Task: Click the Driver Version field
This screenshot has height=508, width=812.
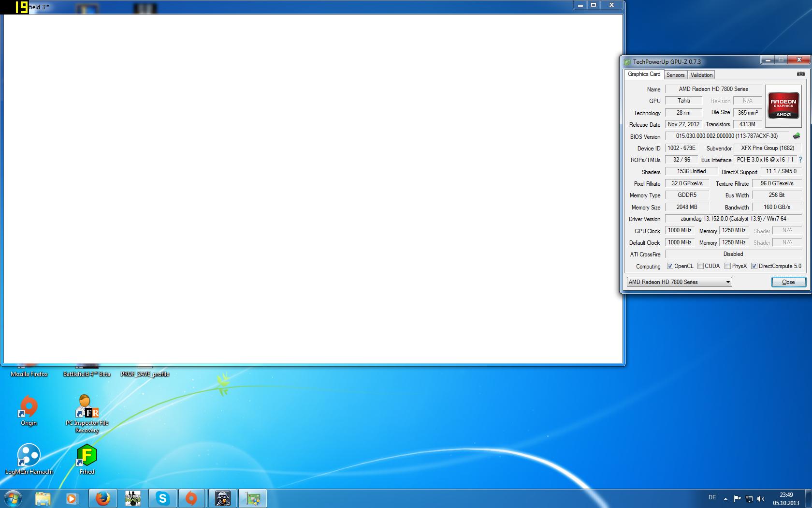Action: (x=733, y=219)
